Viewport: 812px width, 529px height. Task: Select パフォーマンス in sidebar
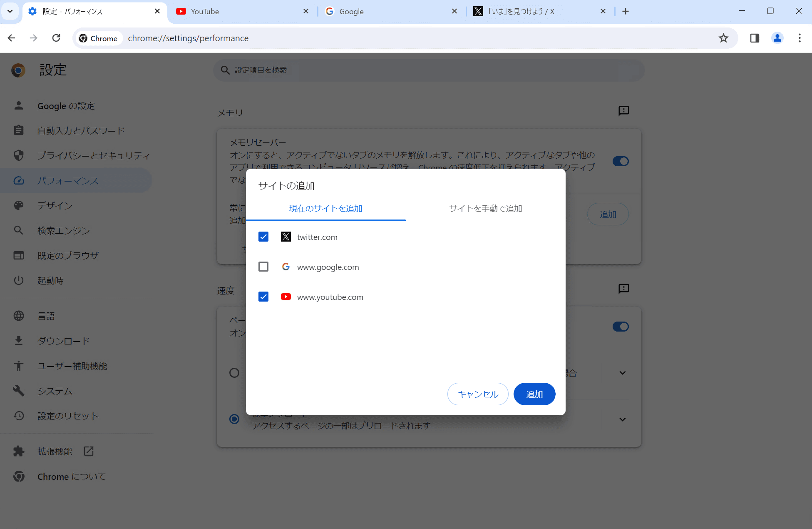tap(76, 181)
